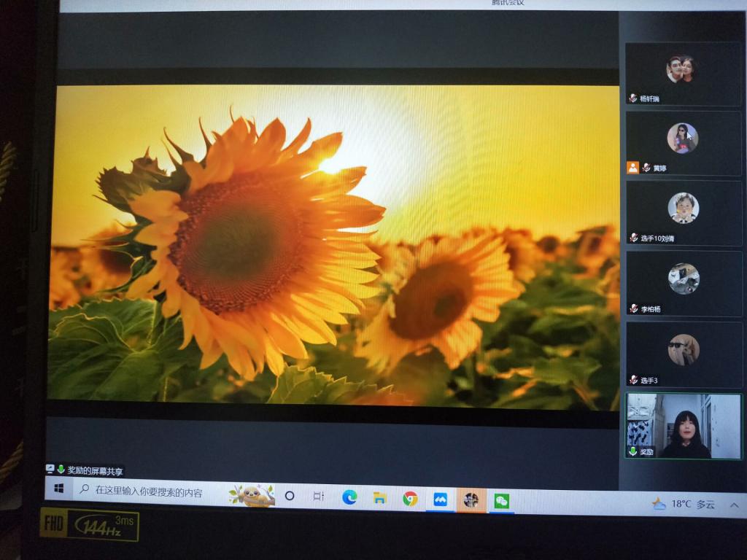This screenshot has height=560, width=747.
Task: Click the 奖励的屏幕共享 sharing label
Action: coord(90,470)
